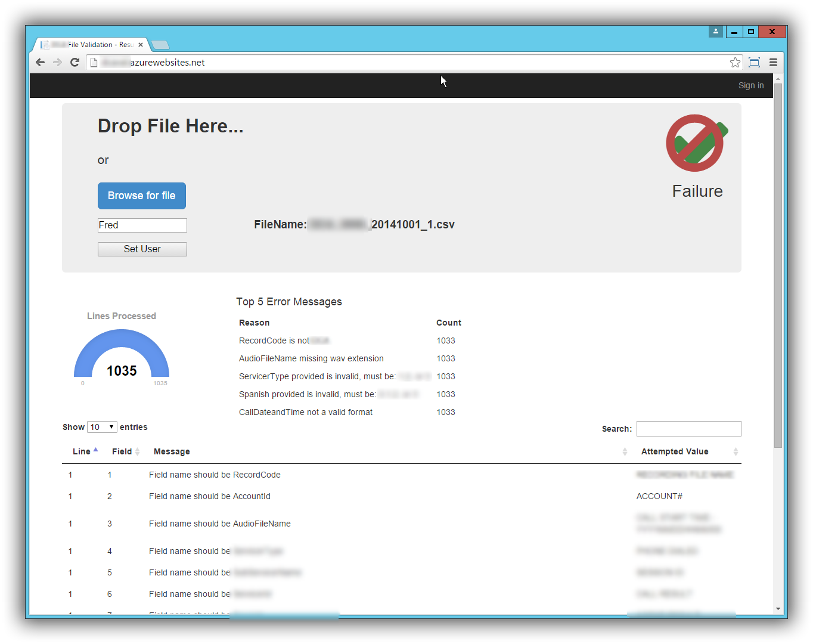Click the browser forward arrow
813x644 pixels.
(57, 63)
